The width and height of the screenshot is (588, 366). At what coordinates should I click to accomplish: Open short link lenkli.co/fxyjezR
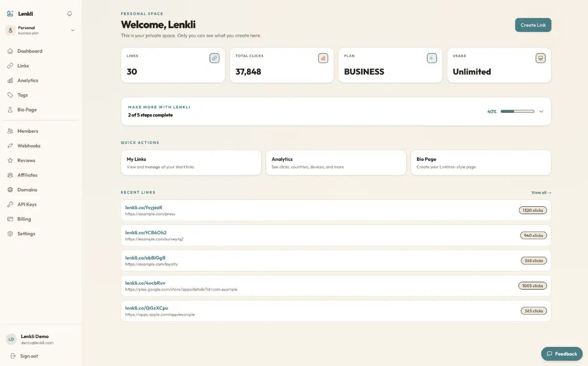pyautogui.click(x=144, y=207)
